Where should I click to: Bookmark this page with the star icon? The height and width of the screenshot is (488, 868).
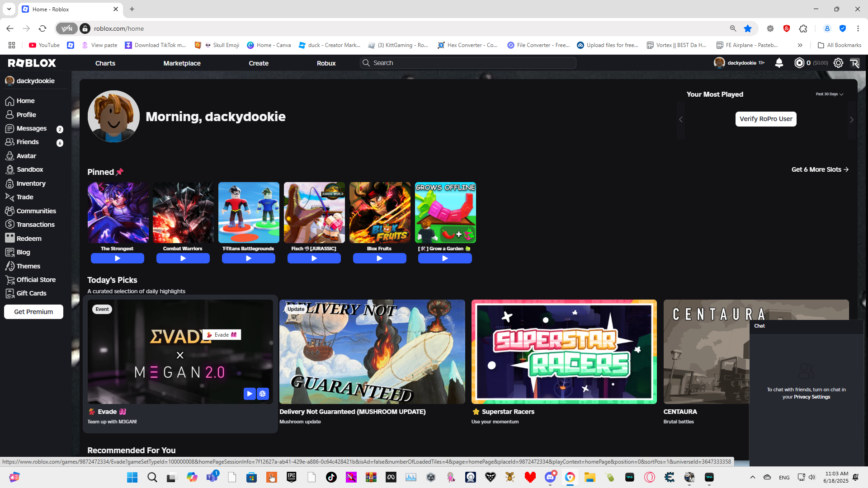coord(748,28)
